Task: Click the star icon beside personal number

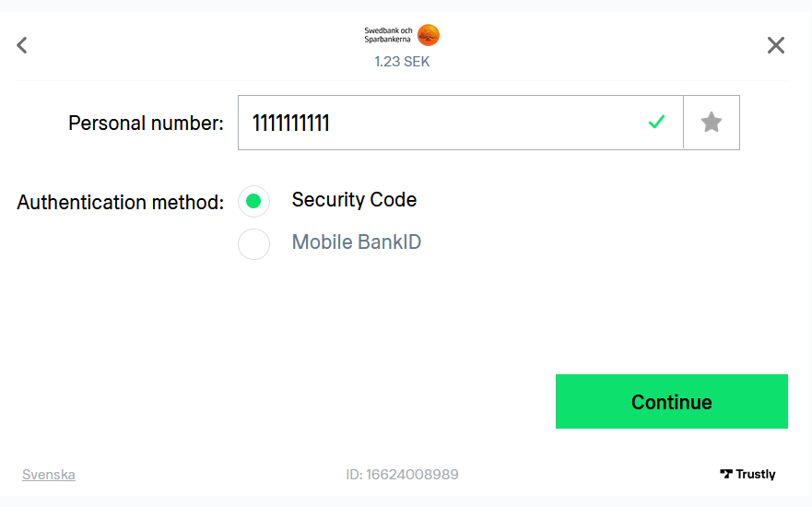Action: point(712,123)
